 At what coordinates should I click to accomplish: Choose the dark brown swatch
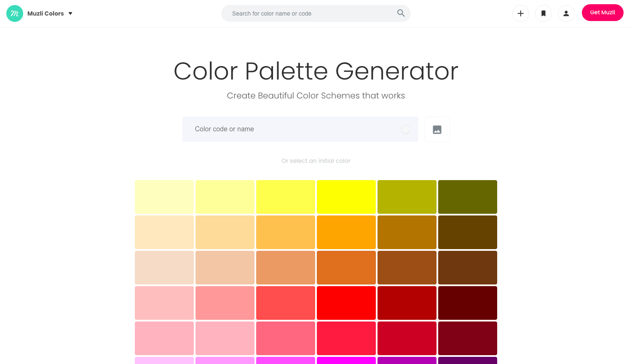(x=468, y=268)
